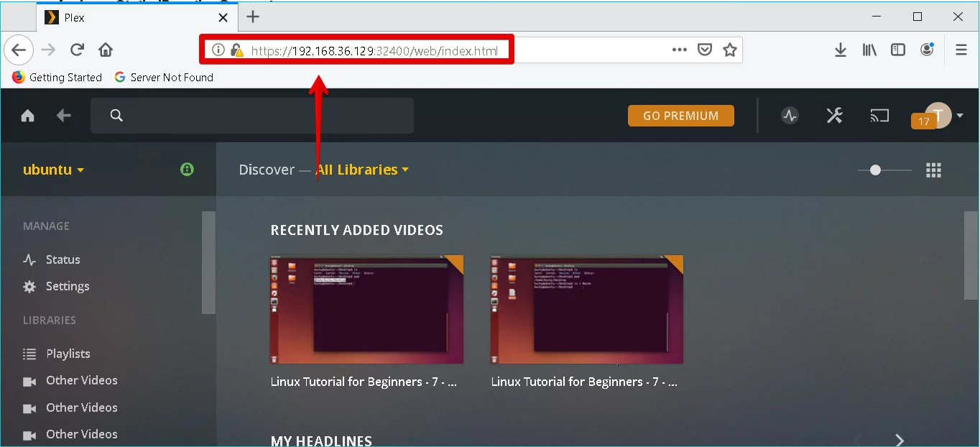Open Plex settings wrench icon

point(834,116)
